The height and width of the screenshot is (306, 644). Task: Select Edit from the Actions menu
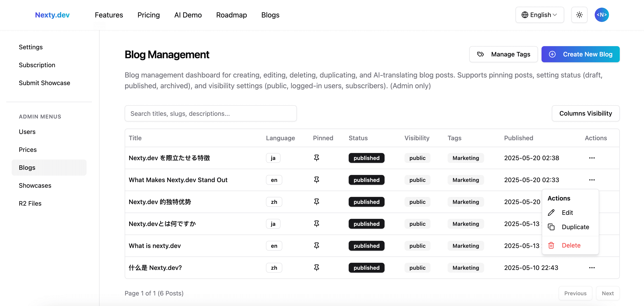pyautogui.click(x=567, y=213)
